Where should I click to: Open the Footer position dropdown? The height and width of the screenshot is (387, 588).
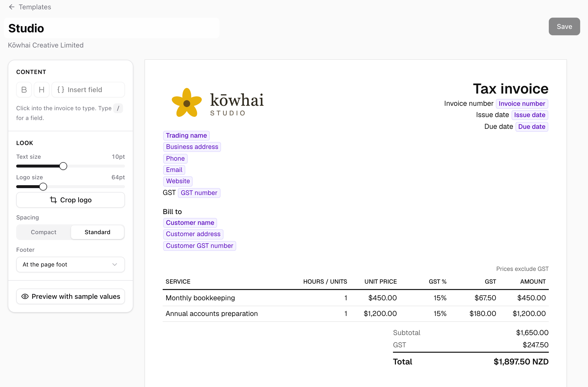[70, 265]
